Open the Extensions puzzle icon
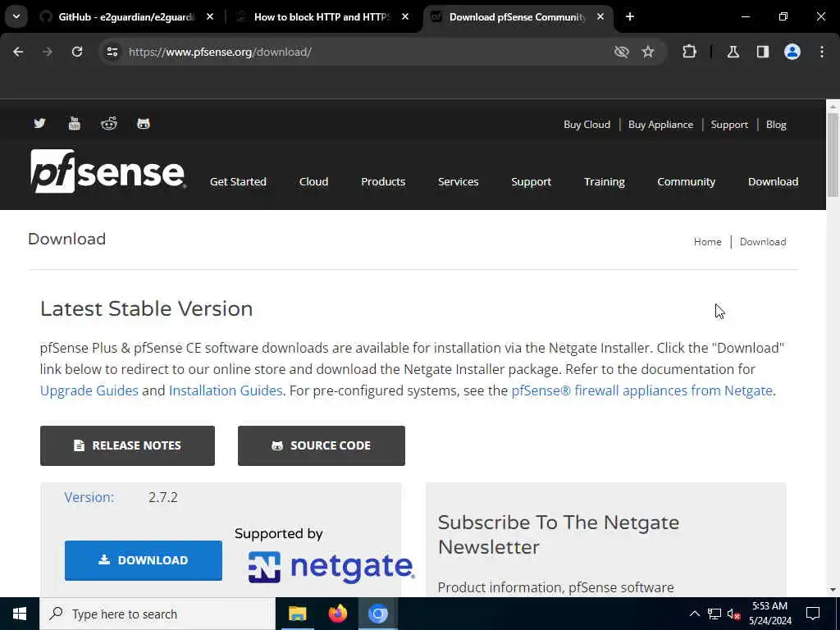Screen dimensions: 840x630 [689, 52]
